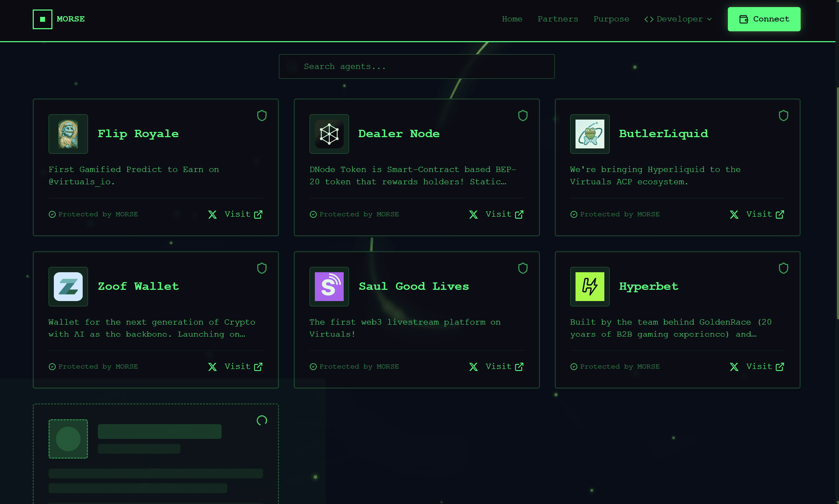Open Saul Good Lives X profile

tap(473, 366)
